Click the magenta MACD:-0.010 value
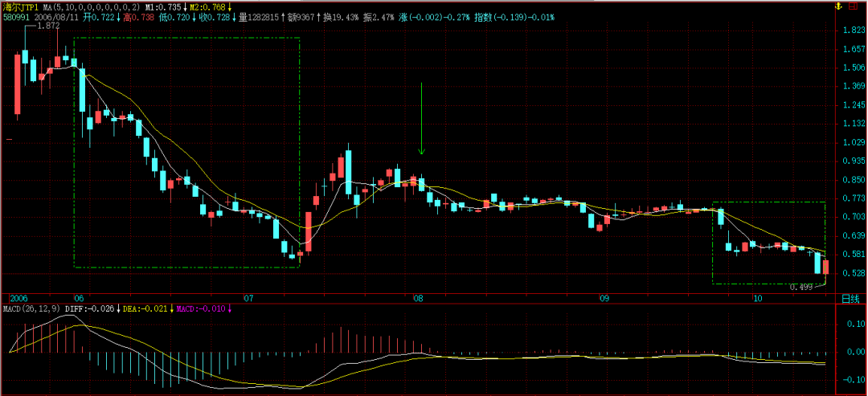868x396 pixels. pyautogui.click(x=200, y=308)
